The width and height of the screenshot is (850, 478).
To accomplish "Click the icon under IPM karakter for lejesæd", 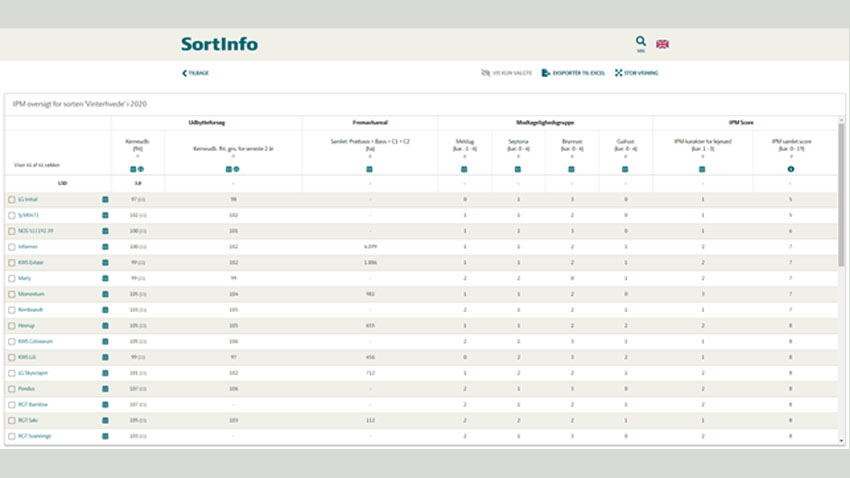I will 702,169.
